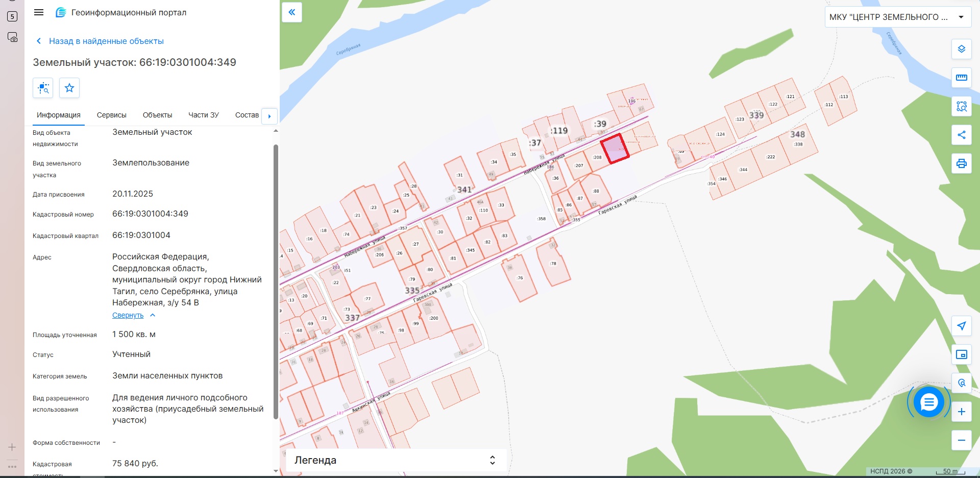Add parcel to favorites with star icon
Screen dimensions: 980x478
69,88
